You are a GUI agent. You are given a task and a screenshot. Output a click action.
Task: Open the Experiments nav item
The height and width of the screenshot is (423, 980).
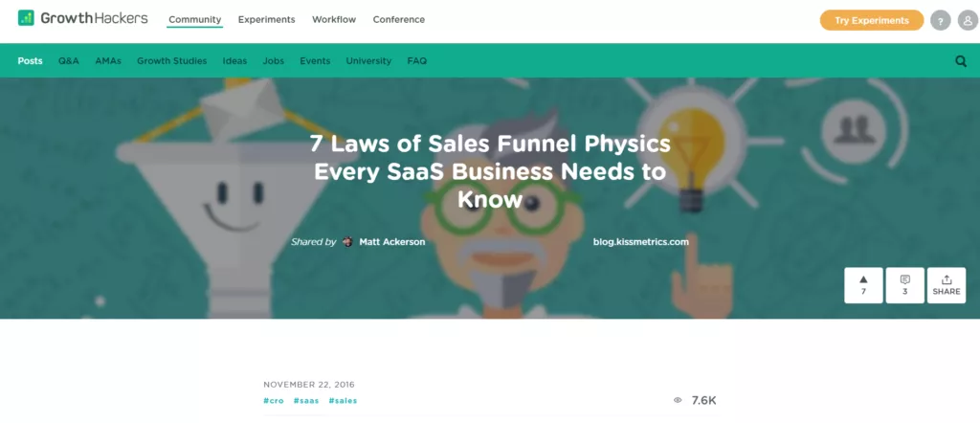pyautogui.click(x=266, y=19)
